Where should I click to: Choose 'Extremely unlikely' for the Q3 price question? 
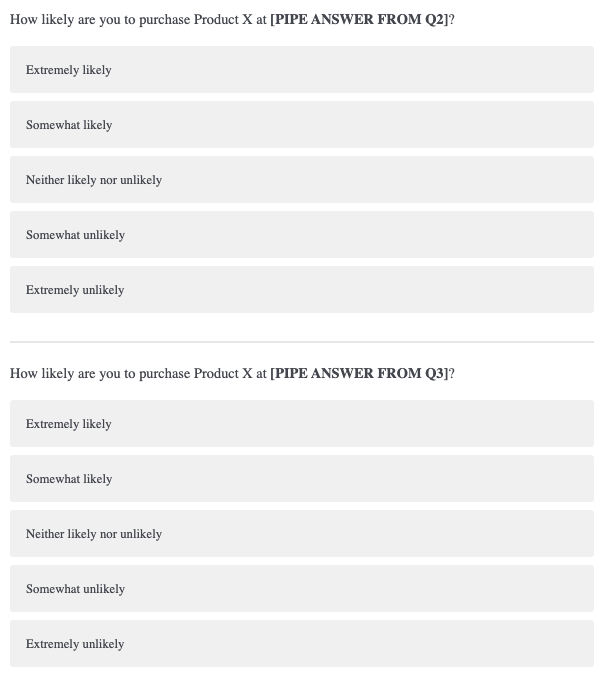coord(301,644)
